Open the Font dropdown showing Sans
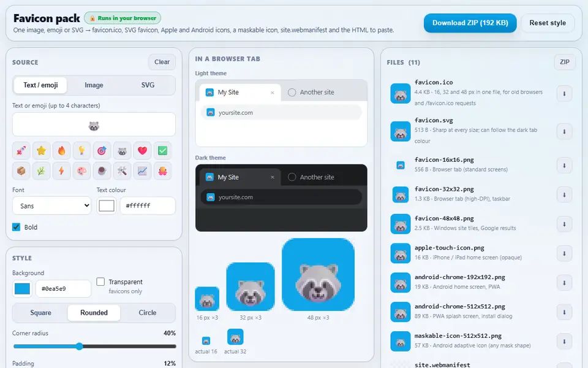The height and width of the screenshot is (368, 588). pyautogui.click(x=51, y=206)
